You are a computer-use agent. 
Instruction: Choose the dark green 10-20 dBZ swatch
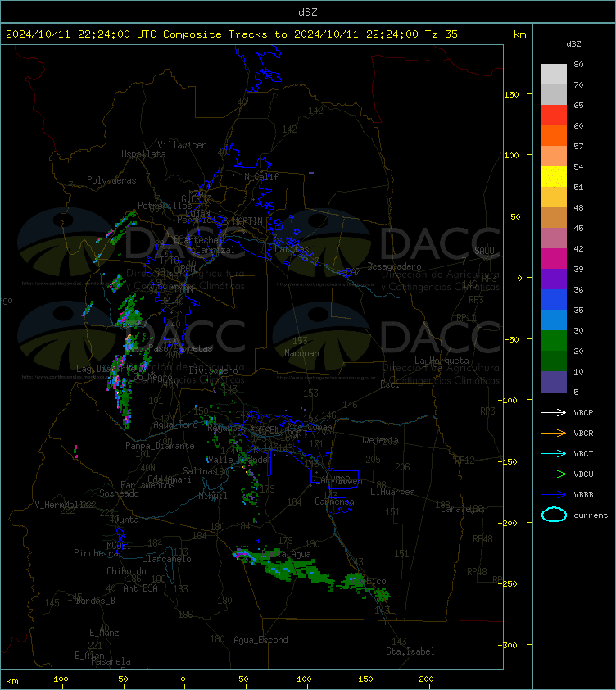tap(554, 361)
